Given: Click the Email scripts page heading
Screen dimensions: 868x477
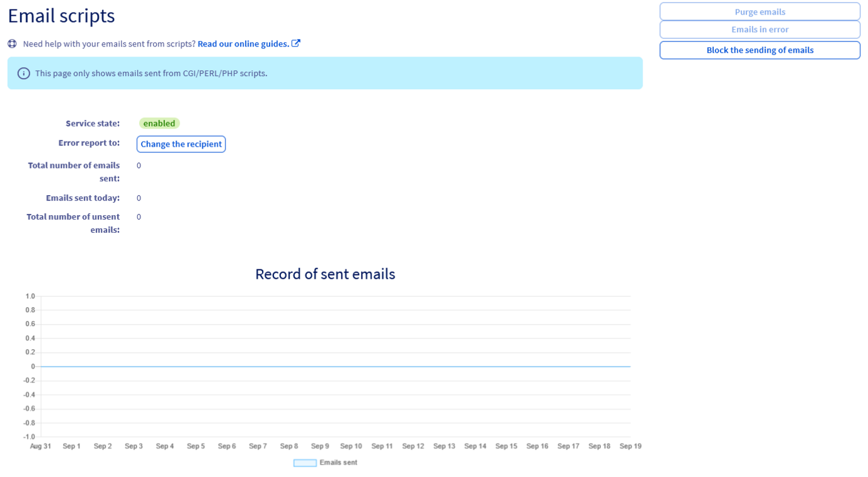Looking at the screenshot, I should [61, 16].
